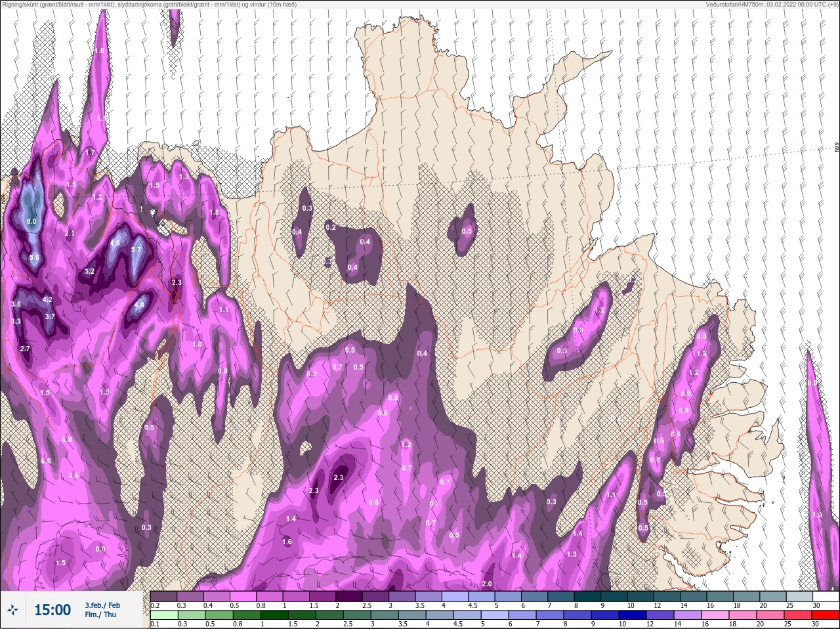840x629 pixels.
Task: Click the 2.0 value near bottom edge
Action: click(487, 584)
